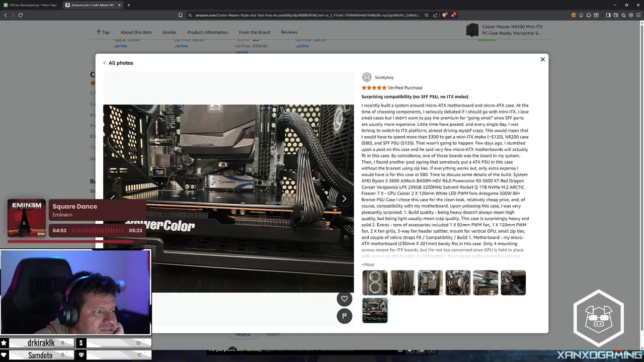Screen dimensions: 644x362
Task: Open the Scottyboy reviewer profile
Action: pyautogui.click(x=384, y=77)
